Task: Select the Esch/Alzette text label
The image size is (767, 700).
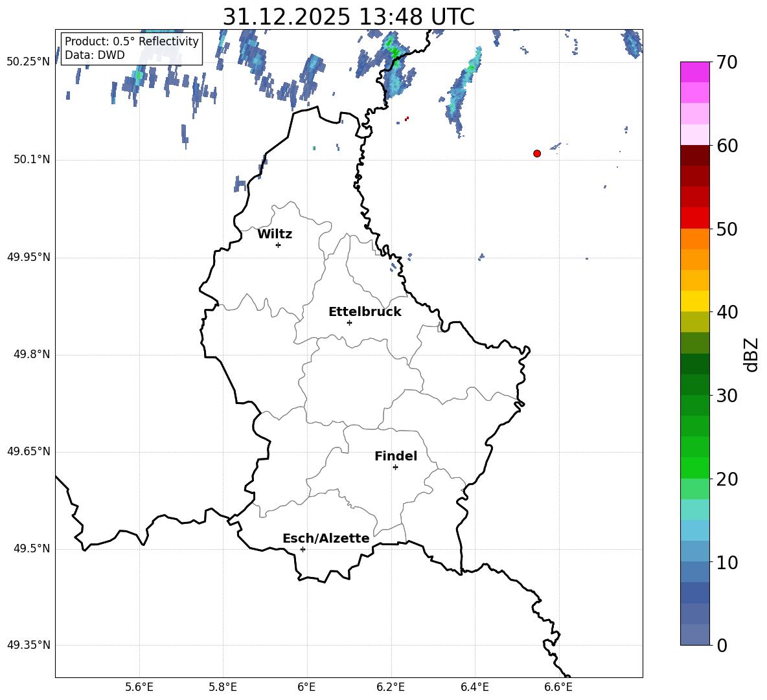Action: (x=326, y=538)
